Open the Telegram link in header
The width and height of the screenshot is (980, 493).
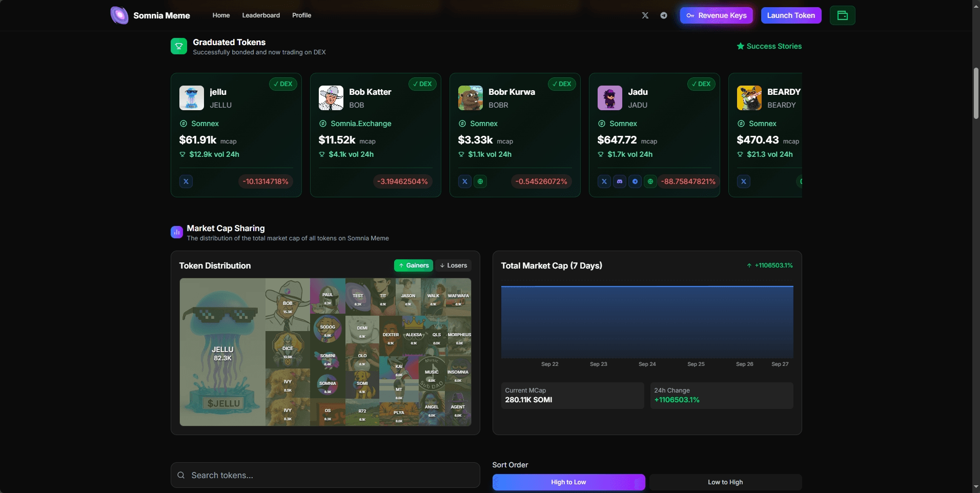coord(664,15)
